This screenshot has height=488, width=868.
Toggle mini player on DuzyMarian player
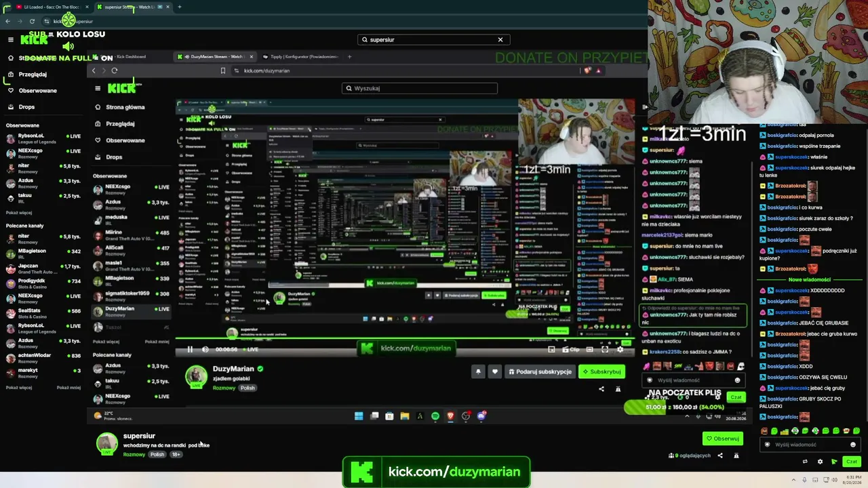(551, 349)
